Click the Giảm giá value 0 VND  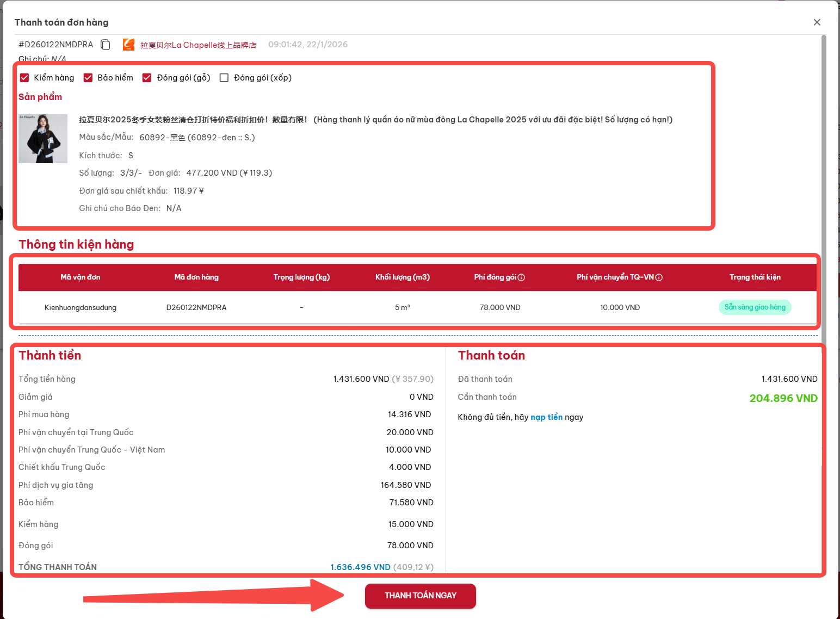[422, 397]
